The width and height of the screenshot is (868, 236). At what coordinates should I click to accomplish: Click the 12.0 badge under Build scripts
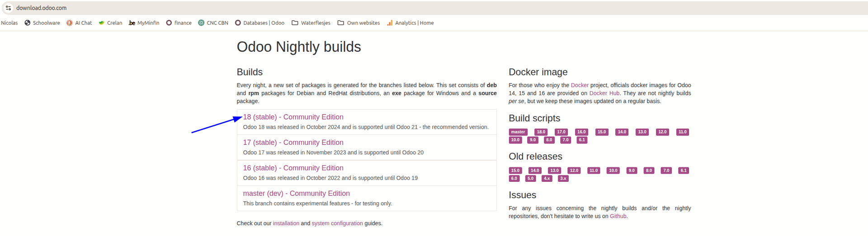pyautogui.click(x=662, y=132)
